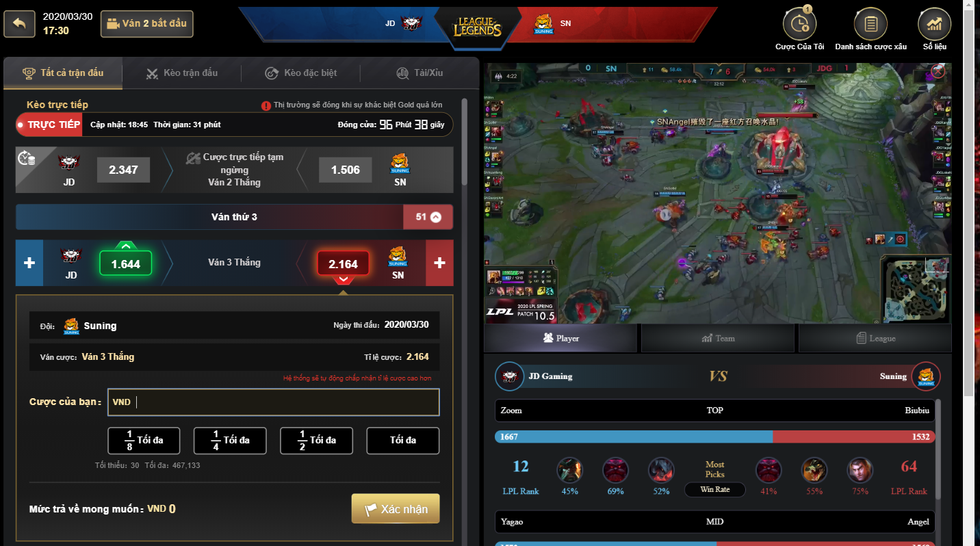Close the live video stream
The height and width of the screenshot is (546, 980).
938,70
